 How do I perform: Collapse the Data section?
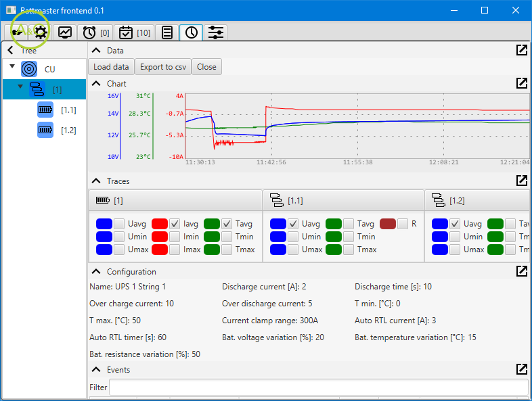96,51
